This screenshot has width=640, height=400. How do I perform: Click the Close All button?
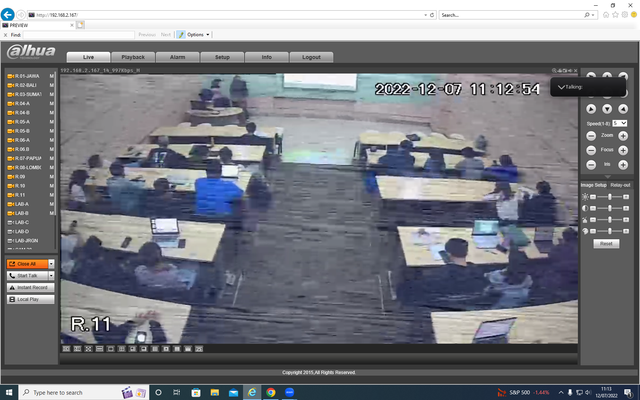[27, 264]
